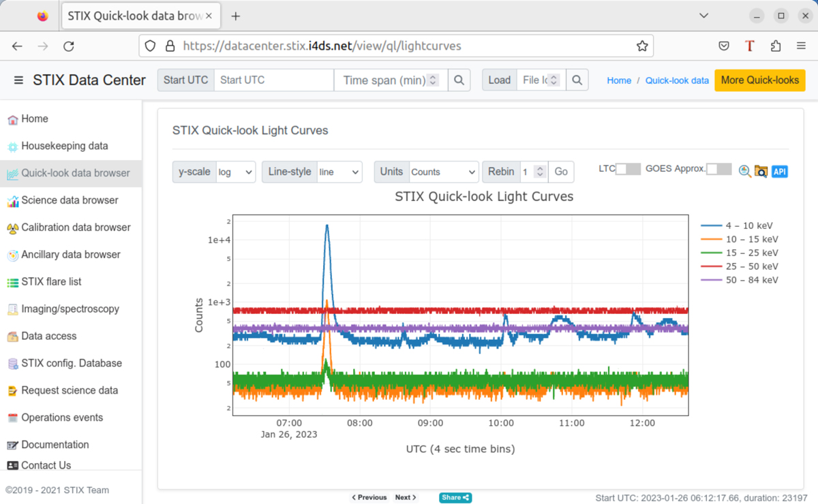This screenshot has height=504, width=818.
Task: Toggle the LTC switch
Action: [627, 169]
